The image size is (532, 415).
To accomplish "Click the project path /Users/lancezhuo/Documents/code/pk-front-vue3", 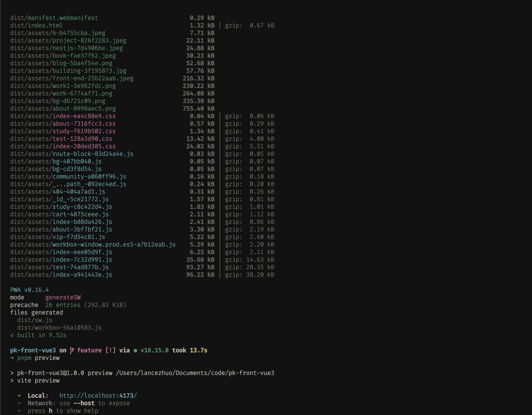I will (x=195, y=373).
